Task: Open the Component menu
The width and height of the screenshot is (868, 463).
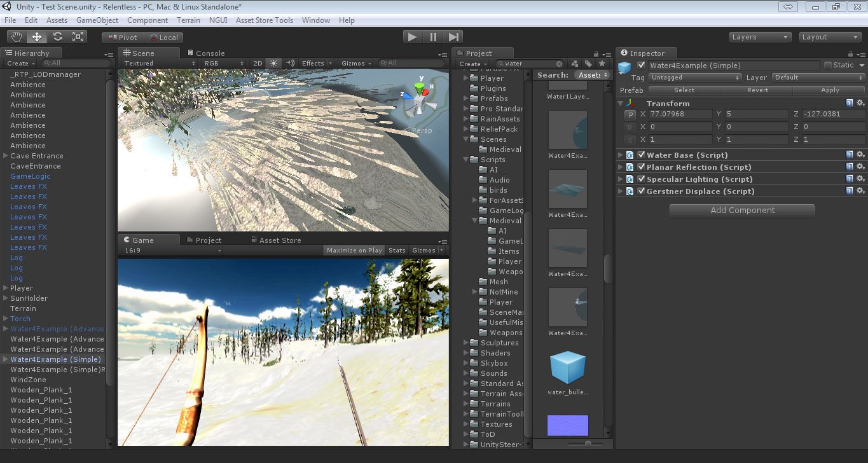Action: [148, 20]
